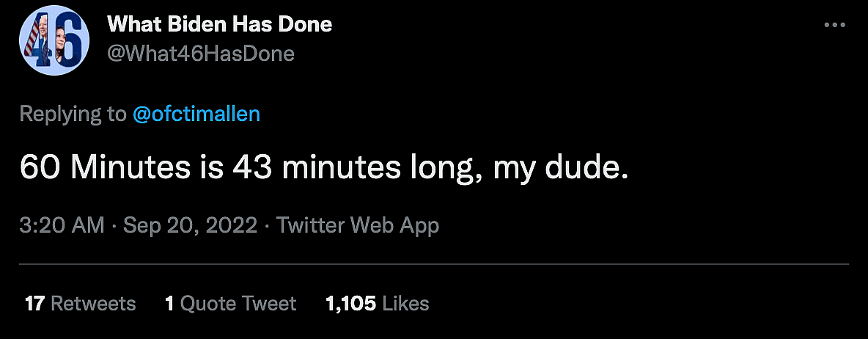
Task: Open the What Biden Has Done display name
Action: pyautogui.click(x=219, y=24)
